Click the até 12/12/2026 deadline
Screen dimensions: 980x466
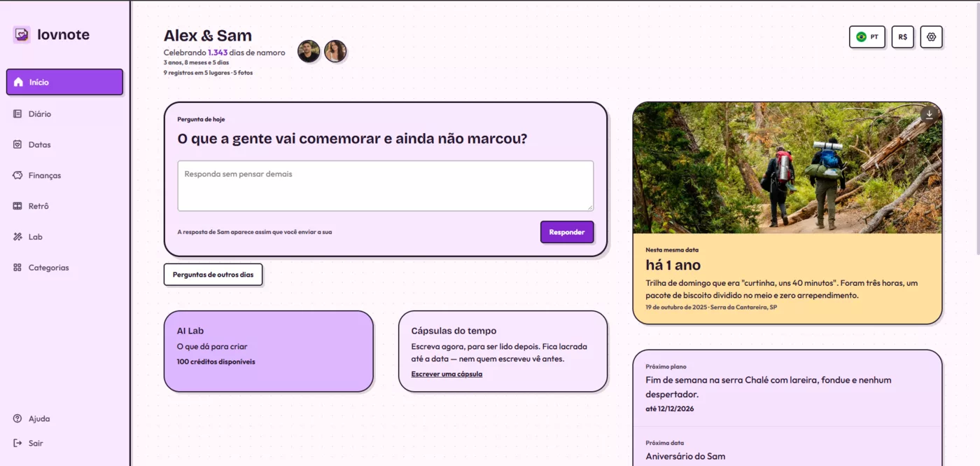(x=670, y=409)
